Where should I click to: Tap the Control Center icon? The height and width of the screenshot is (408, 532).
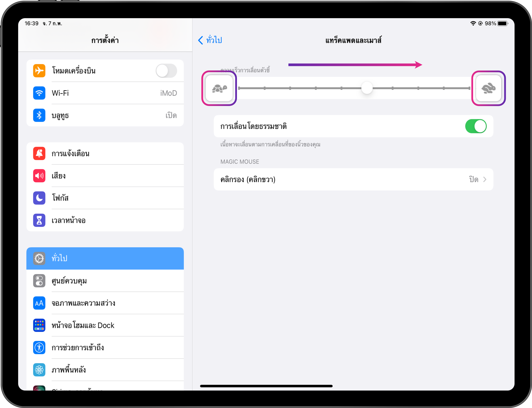click(x=39, y=281)
